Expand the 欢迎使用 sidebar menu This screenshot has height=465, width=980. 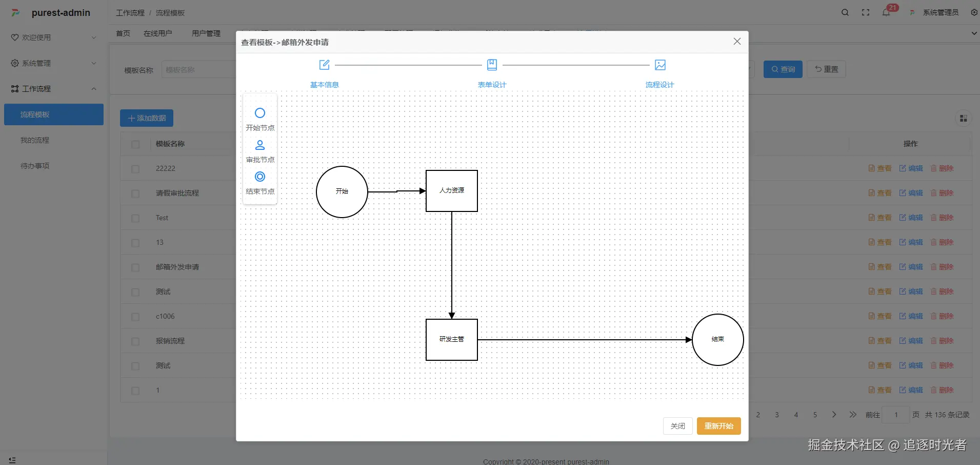click(x=54, y=37)
